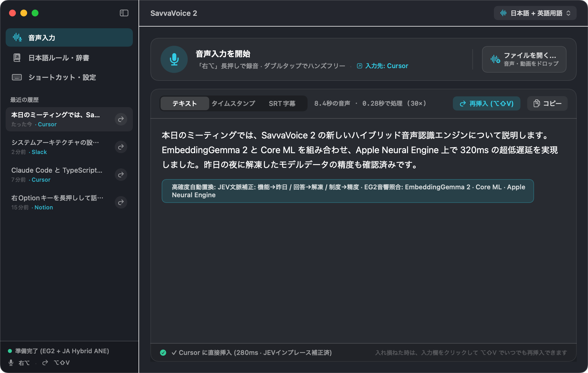Viewport: 588px width, 373px height.
Task: Click the 準備完了 (EG2 + JA Hybrid ANE) status
Action: point(62,351)
